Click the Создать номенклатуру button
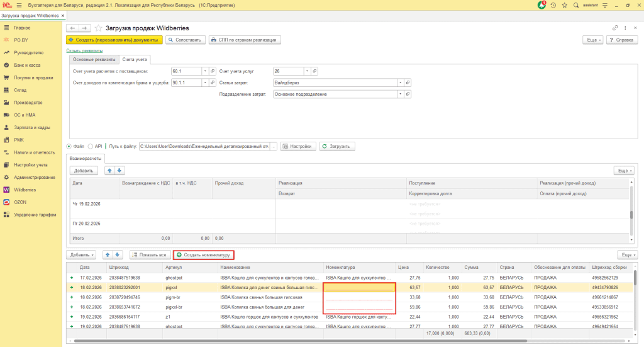The image size is (644, 347). coord(204,255)
